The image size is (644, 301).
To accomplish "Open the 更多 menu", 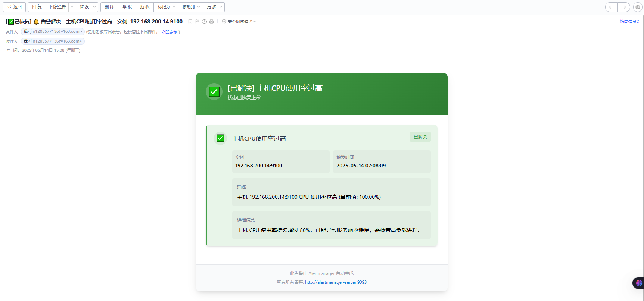I will click(x=214, y=7).
